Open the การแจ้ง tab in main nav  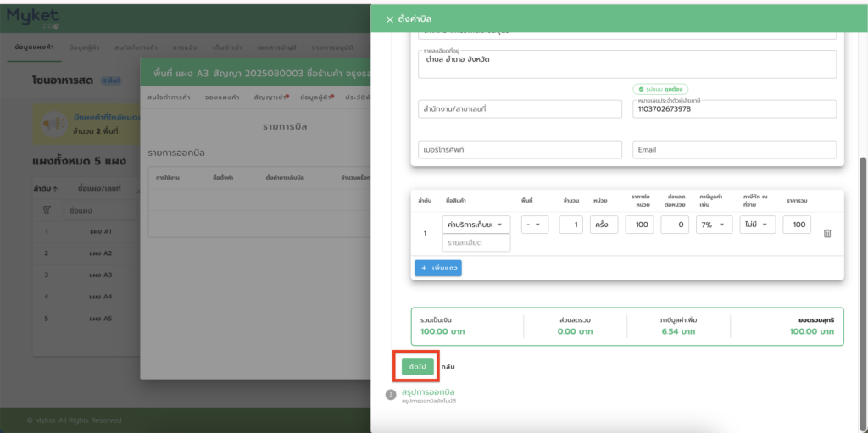185,47
